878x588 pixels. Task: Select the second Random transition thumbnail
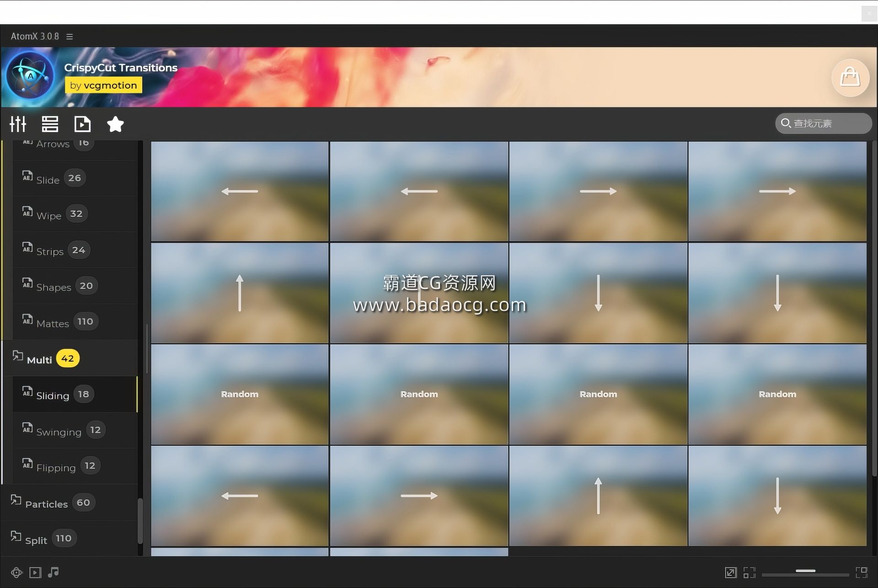click(419, 394)
